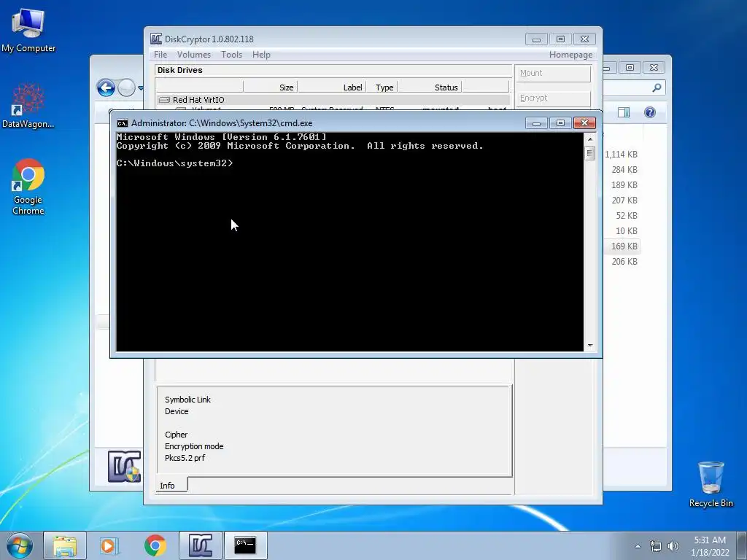Select the 10 KB file entry
This screenshot has width=747, height=560.
point(627,230)
